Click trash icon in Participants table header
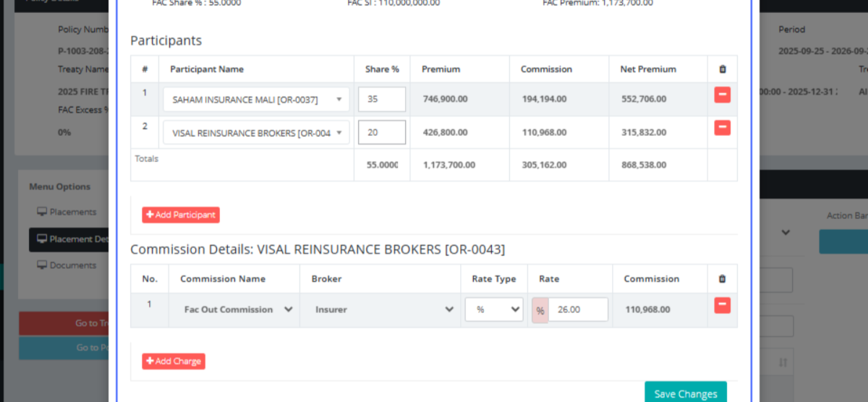This screenshot has width=868, height=402. pos(722,69)
